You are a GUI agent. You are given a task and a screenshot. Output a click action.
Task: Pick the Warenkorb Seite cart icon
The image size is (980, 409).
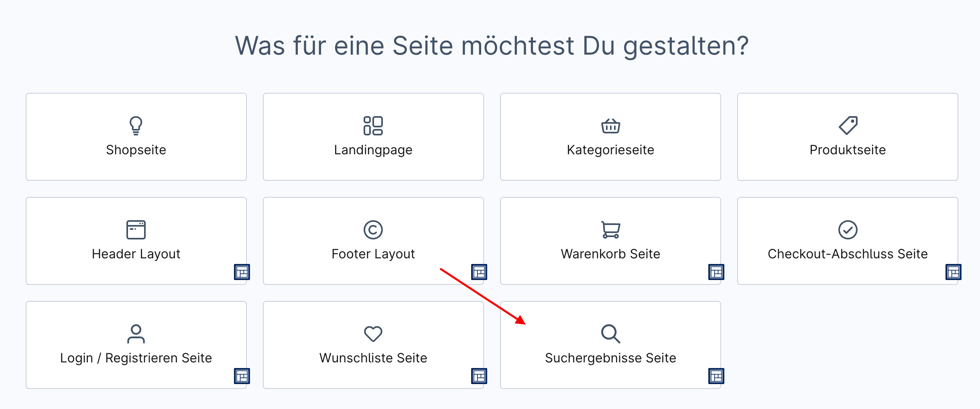pyautogui.click(x=610, y=230)
